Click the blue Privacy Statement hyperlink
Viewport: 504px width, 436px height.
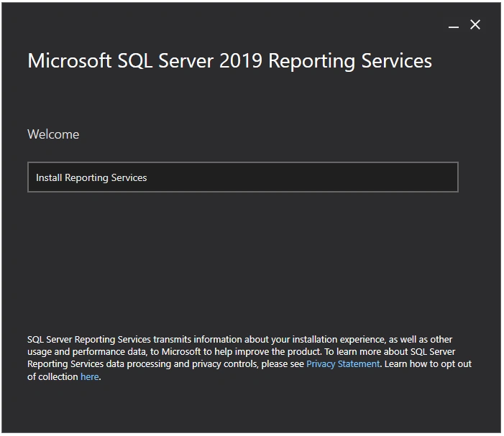point(343,363)
